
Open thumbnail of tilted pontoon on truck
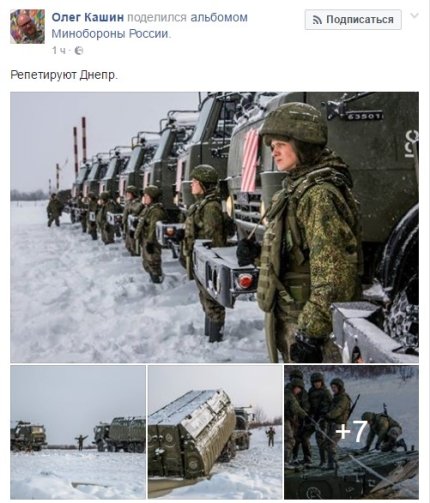(x=215, y=432)
